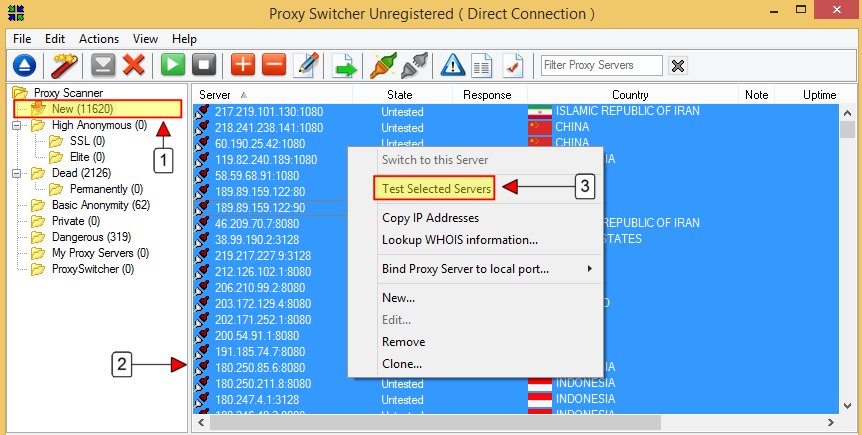
Task: Click the red X delete toolbar icon
Action: [134, 65]
